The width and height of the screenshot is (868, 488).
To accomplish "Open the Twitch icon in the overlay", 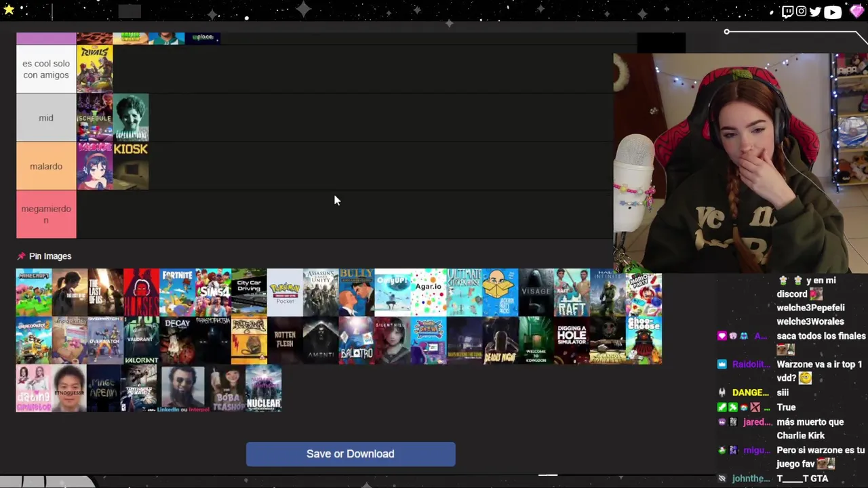I will tap(787, 12).
